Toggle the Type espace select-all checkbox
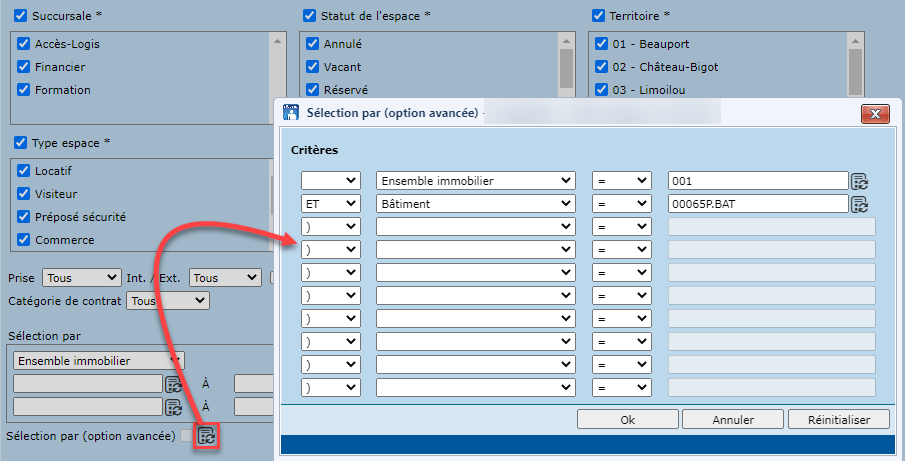 20,143
